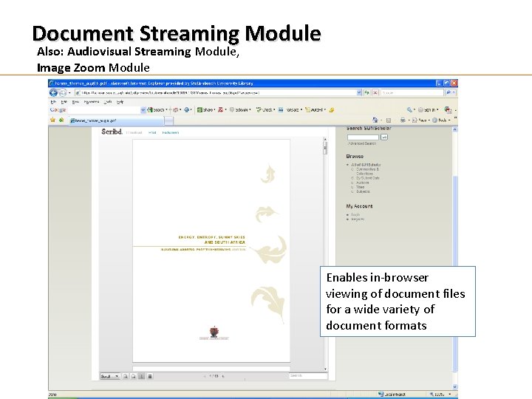This screenshot has width=532, height=399.
Task: Open the View menu
Action: click(75, 102)
